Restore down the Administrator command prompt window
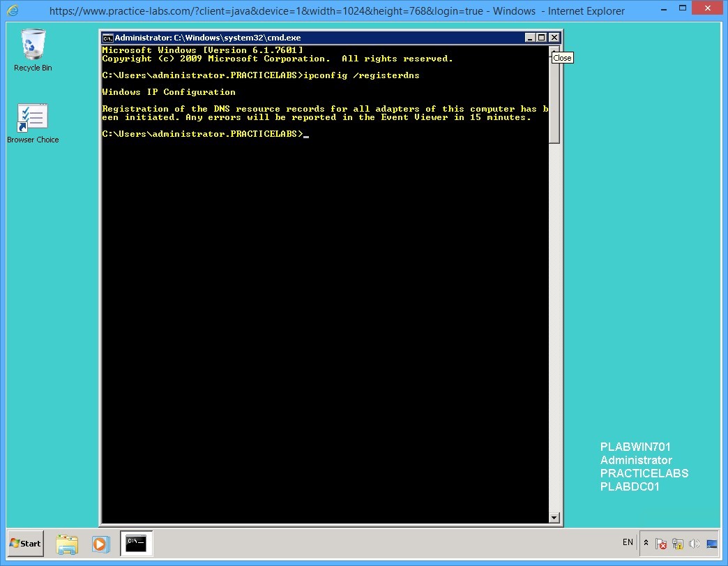728x566 pixels. point(540,37)
